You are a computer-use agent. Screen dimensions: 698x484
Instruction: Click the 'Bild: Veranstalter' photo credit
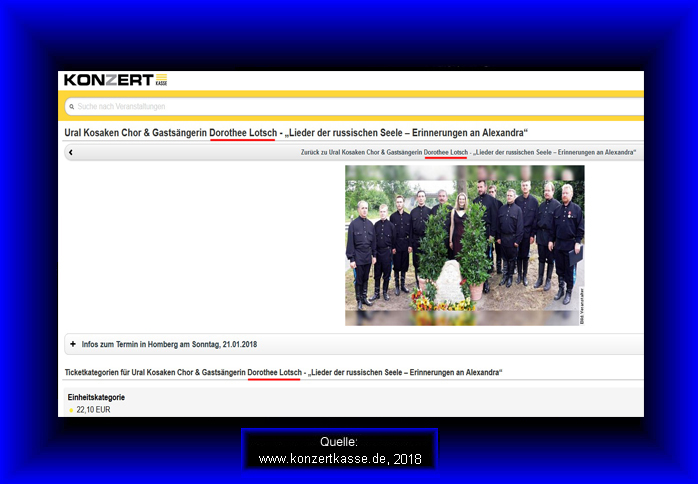582,305
